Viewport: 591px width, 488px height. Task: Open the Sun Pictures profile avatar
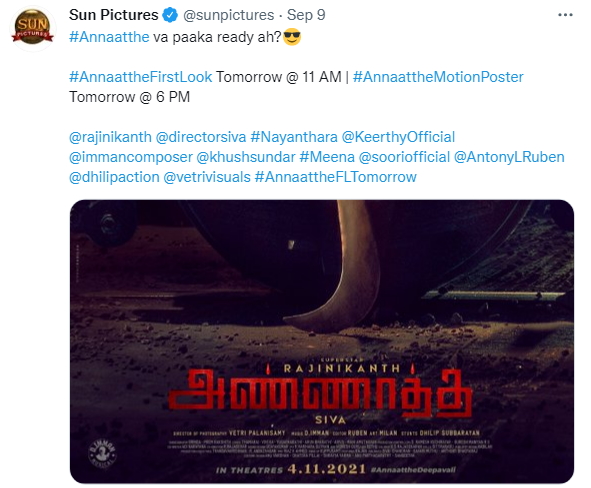coord(32,28)
